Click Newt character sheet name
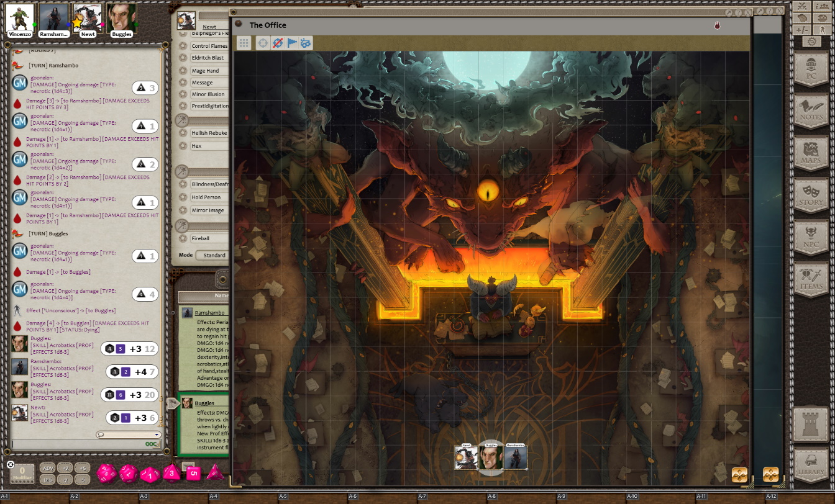This screenshot has width=835, height=504. 209,27
